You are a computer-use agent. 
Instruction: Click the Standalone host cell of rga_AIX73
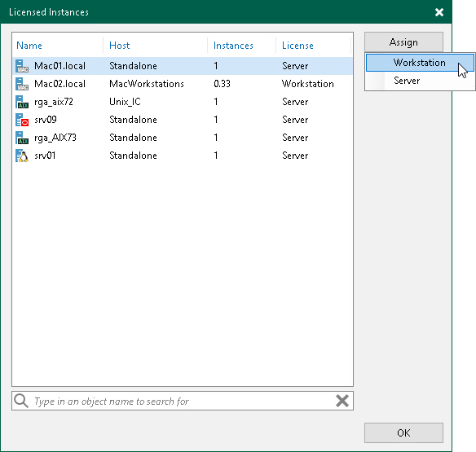coord(133,138)
